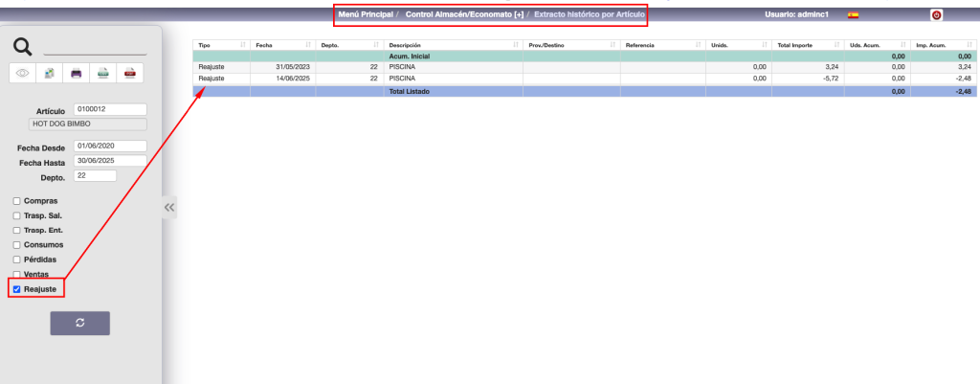Click the Spanish flag language icon
This screenshot has width=980, height=384.
tap(854, 15)
